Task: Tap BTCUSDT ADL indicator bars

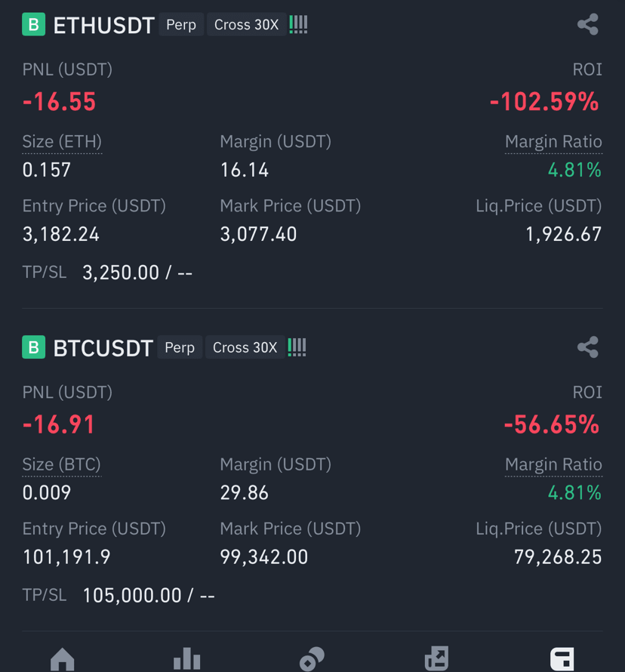Action: [x=297, y=347]
